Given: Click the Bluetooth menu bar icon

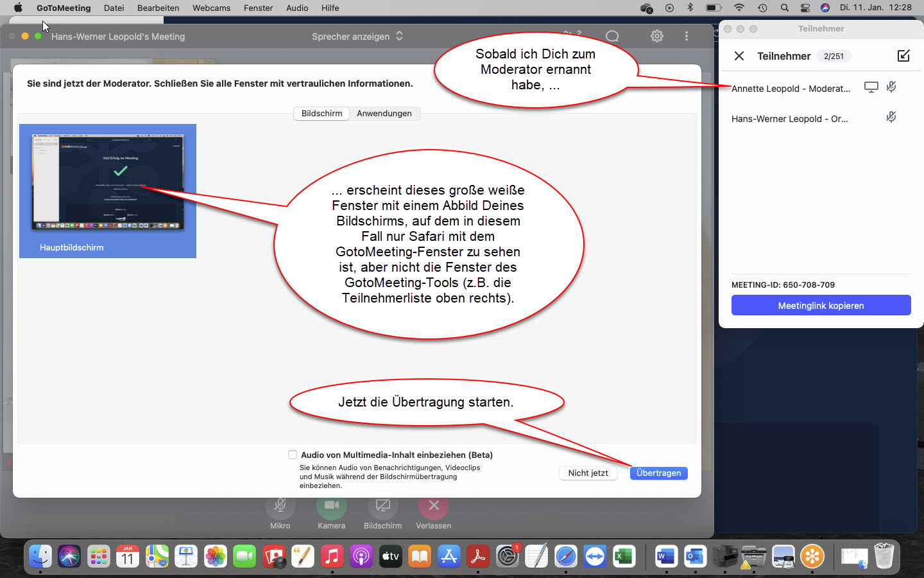Looking at the screenshot, I should pyautogui.click(x=690, y=8).
